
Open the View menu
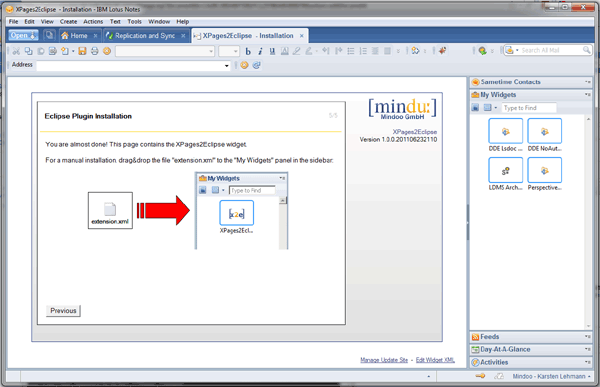tap(47, 22)
